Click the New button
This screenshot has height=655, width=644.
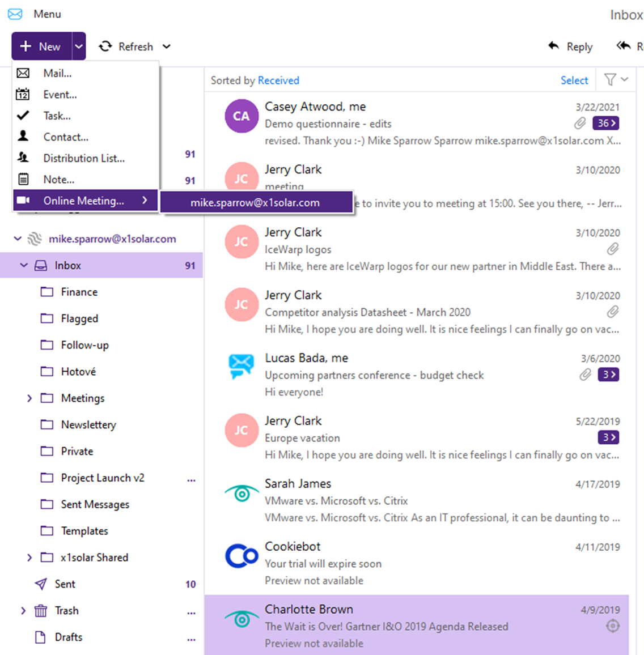point(41,46)
